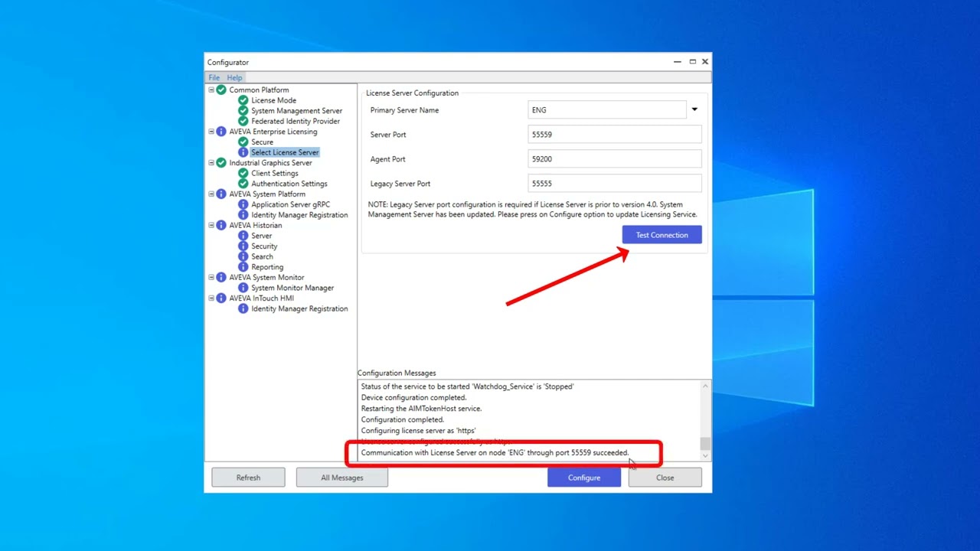Collapse Industrial Graphics Server tree node

(x=211, y=163)
